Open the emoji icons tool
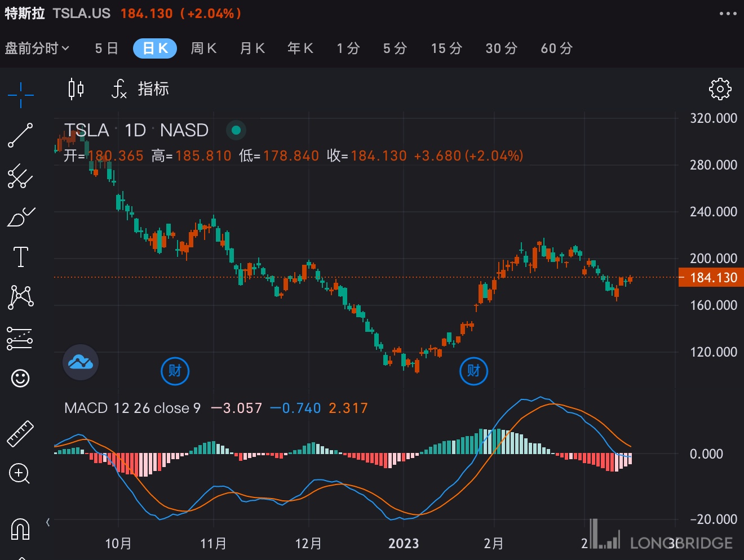Image resolution: width=744 pixels, height=560 pixels. coord(20,378)
